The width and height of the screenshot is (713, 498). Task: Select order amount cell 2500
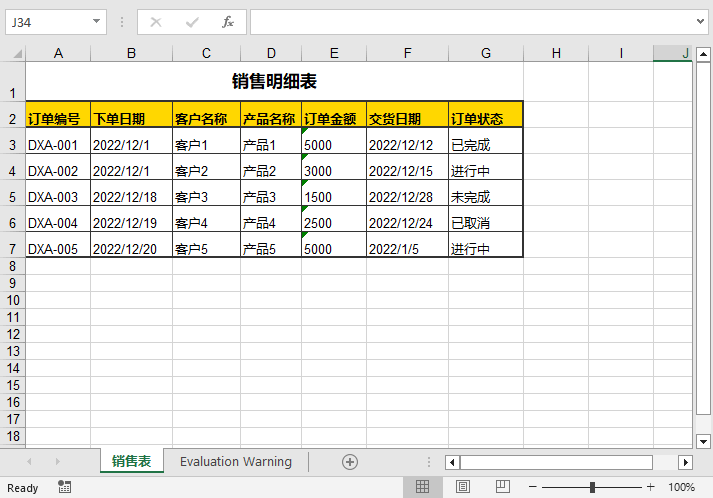334,218
